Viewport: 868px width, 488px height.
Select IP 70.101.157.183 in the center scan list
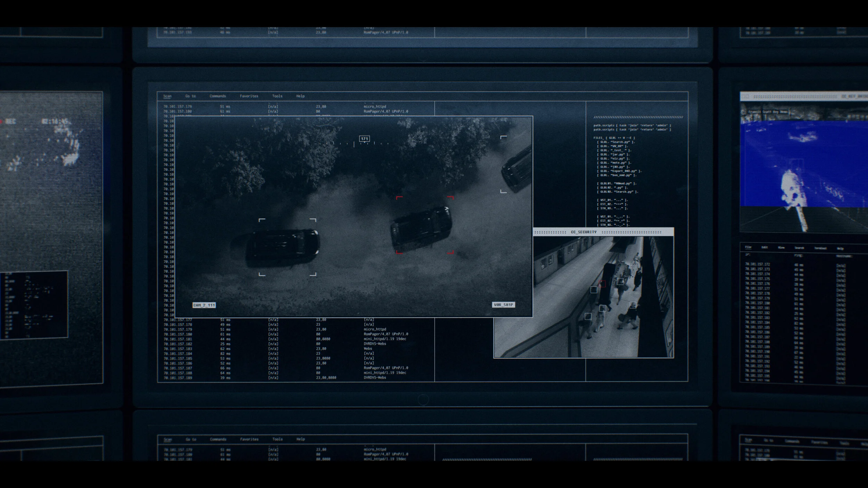click(177, 349)
